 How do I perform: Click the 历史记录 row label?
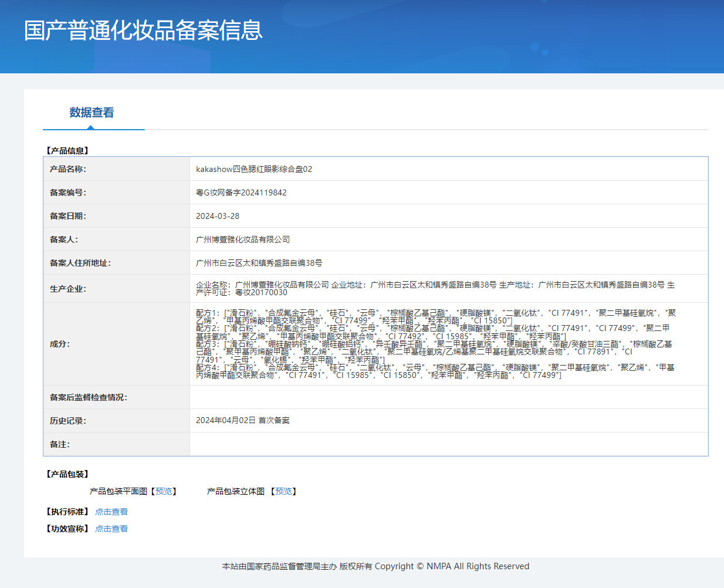click(x=68, y=421)
